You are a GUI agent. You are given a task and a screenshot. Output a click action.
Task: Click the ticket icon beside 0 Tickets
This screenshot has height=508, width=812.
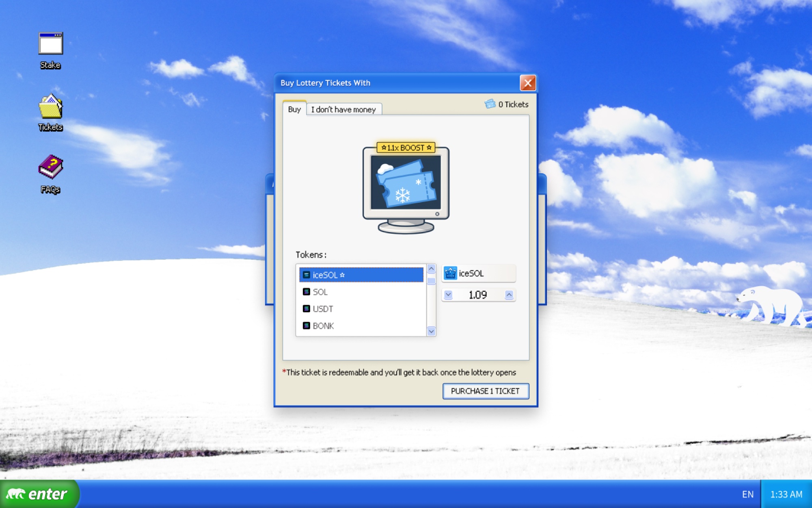[490, 104]
